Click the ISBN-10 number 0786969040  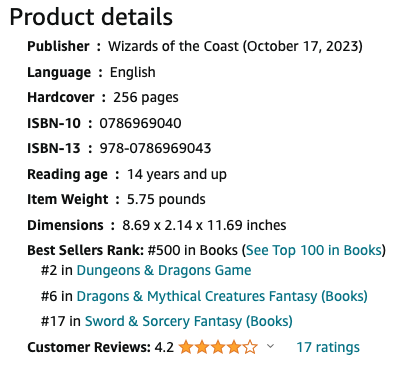coord(140,123)
